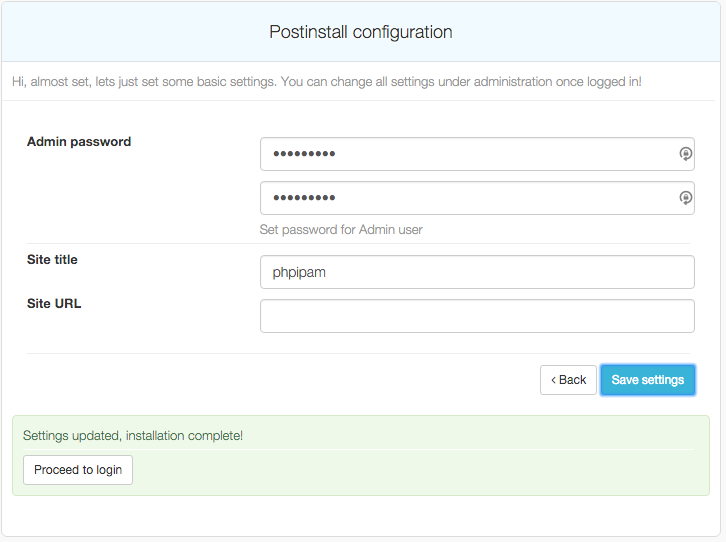Click the Site URL label
The height and width of the screenshot is (542, 726).
pyautogui.click(x=54, y=303)
